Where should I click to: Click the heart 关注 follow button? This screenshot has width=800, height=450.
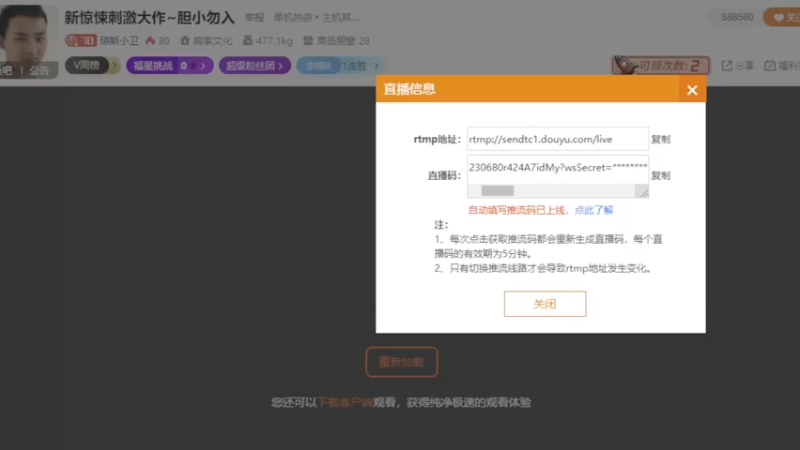pyautogui.click(x=782, y=17)
